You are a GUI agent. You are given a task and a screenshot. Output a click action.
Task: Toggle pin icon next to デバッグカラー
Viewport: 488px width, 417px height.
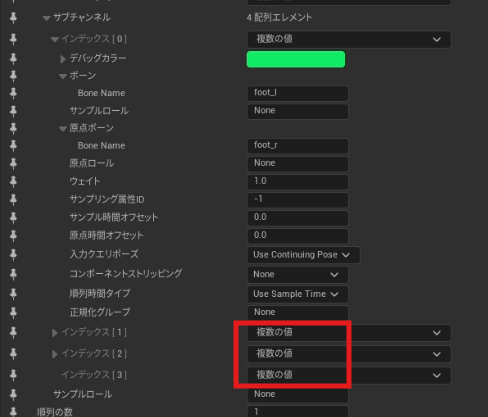tap(13, 59)
